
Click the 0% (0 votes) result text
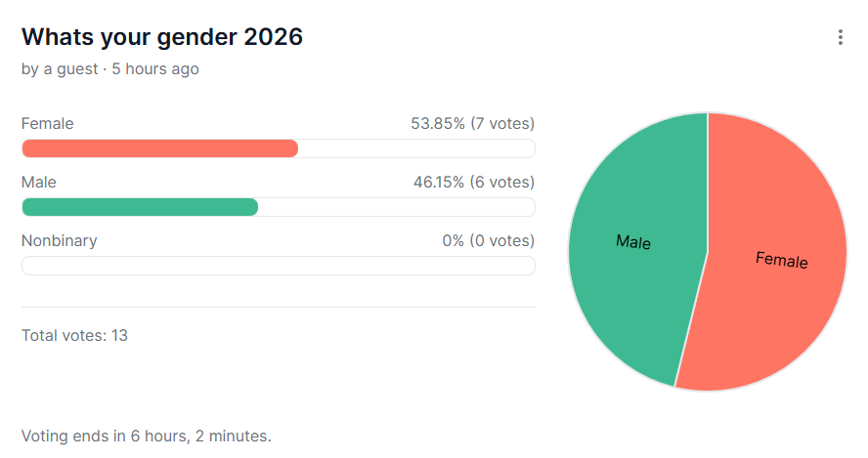489,240
